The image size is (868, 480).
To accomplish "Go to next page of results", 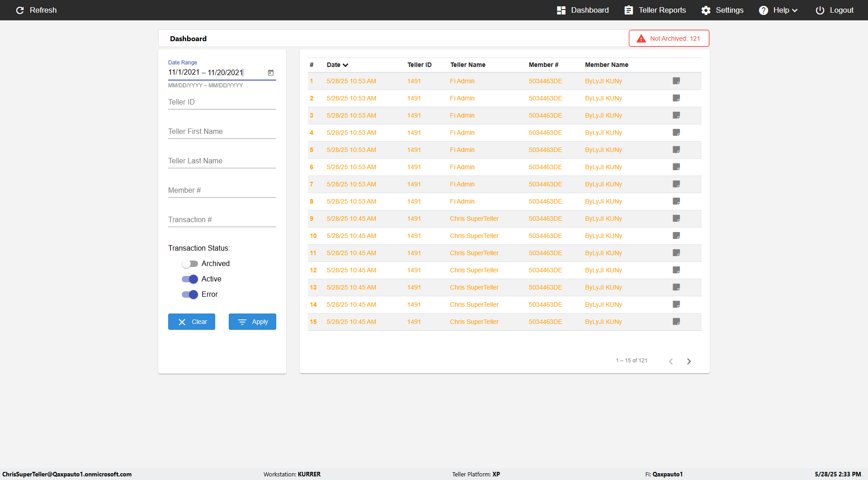I will 689,361.
